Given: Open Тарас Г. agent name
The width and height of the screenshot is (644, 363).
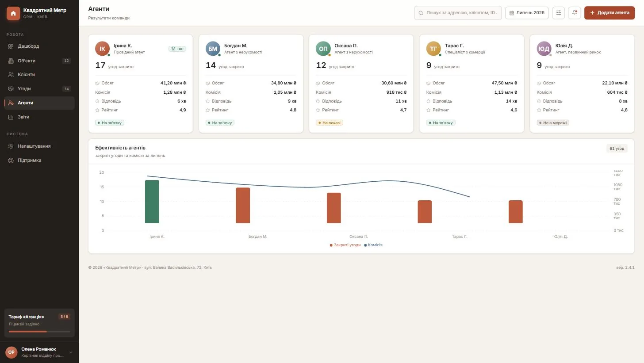Looking at the screenshot, I should coord(454,46).
